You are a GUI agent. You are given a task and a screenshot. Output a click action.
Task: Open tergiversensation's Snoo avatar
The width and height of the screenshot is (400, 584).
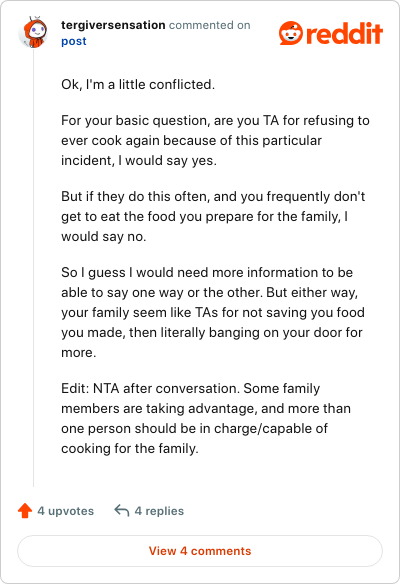click(x=34, y=32)
